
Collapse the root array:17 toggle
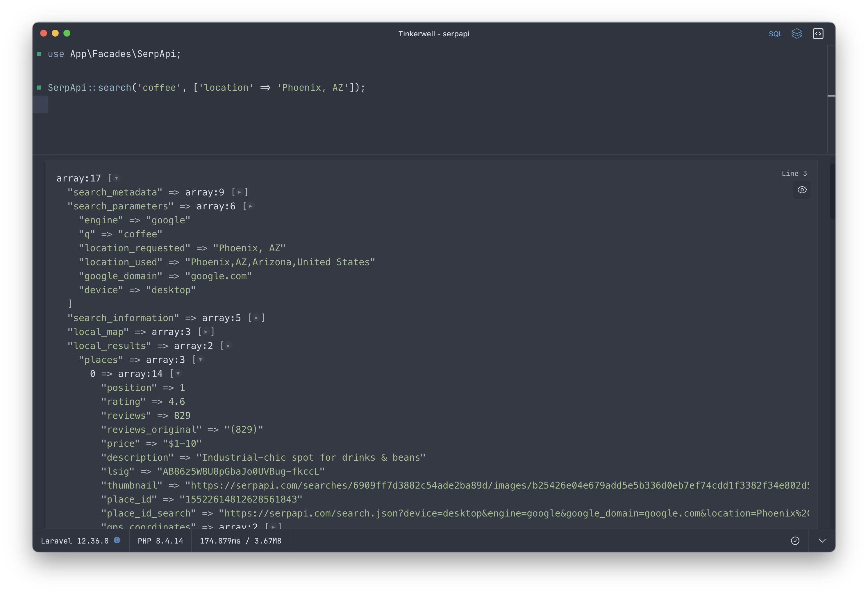pyautogui.click(x=117, y=178)
